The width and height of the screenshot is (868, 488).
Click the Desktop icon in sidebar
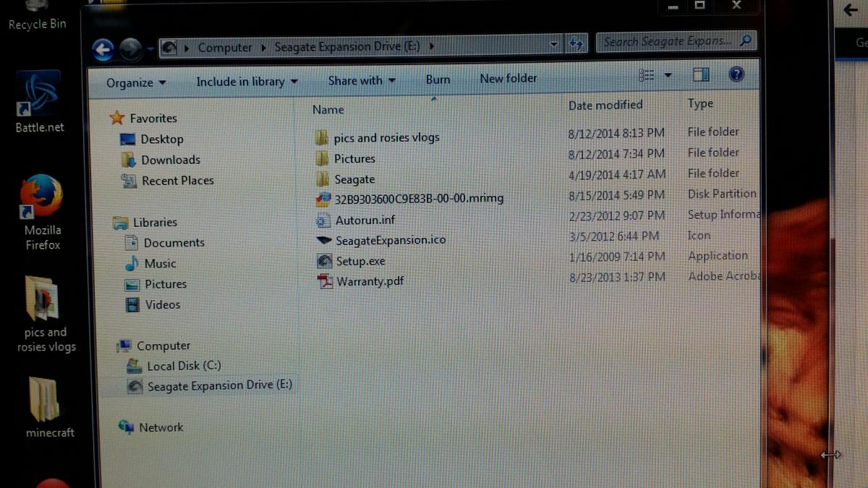pyautogui.click(x=128, y=140)
